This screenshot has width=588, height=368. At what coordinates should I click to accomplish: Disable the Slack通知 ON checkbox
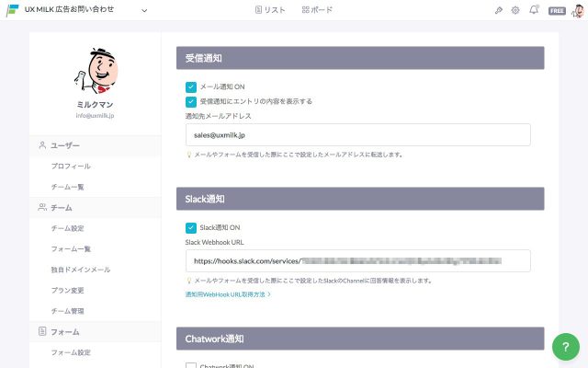(x=191, y=227)
